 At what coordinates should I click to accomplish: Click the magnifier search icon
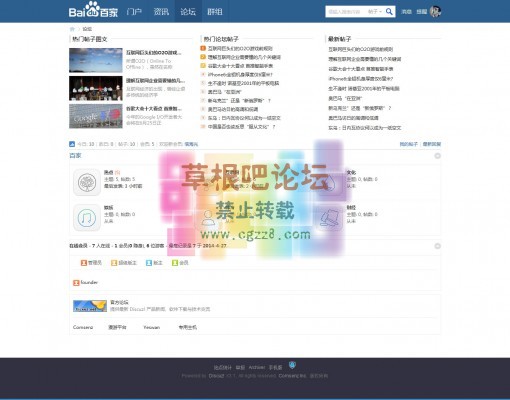coord(389,12)
